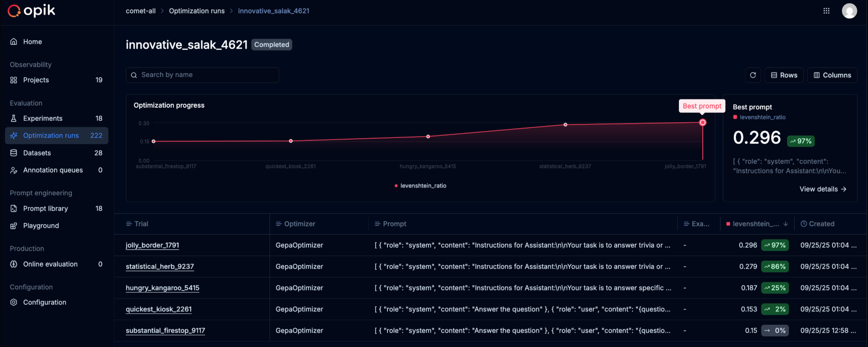
Task: Click View details for best prompt
Action: click(x=822, y=189)
